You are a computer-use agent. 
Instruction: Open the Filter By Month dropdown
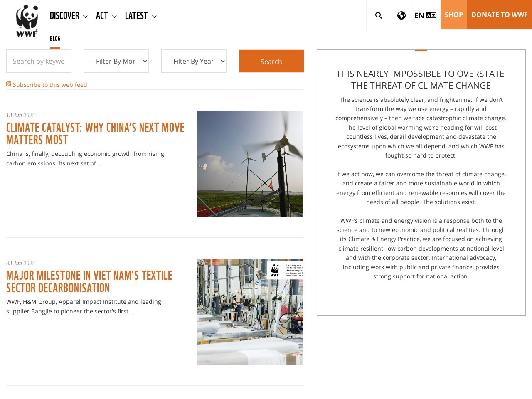pyautogui.click(x=116, y=61)
